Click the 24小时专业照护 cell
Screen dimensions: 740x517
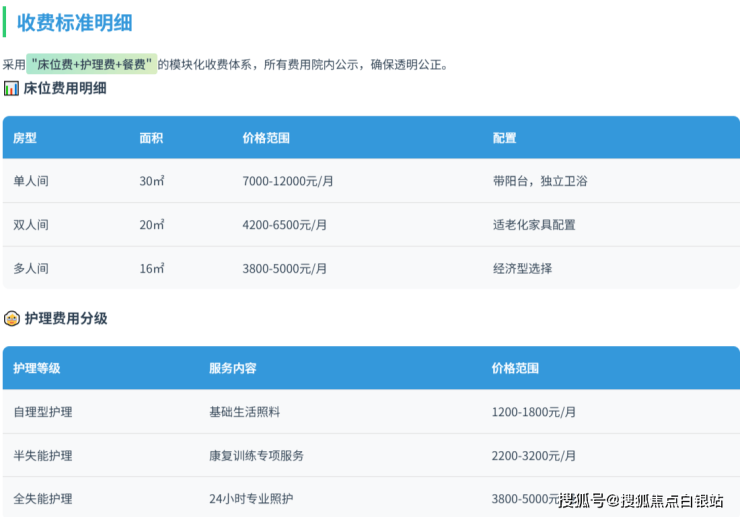251,498
